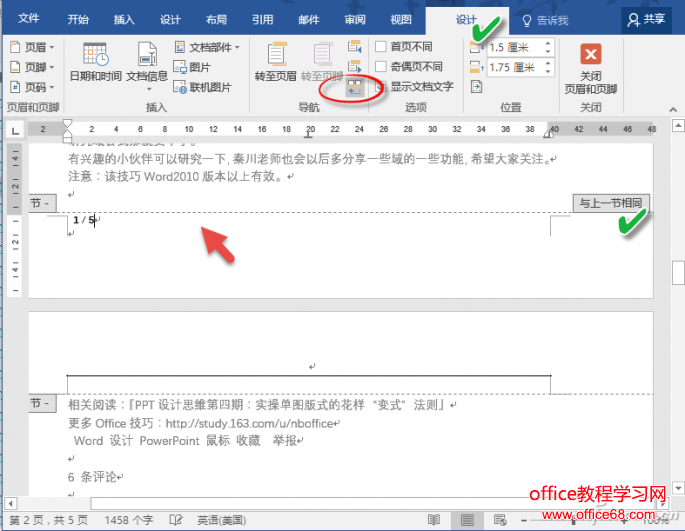The width and height of the screenshot is (685, 531).
Task: Open the 文档信息 document info dropdown
Action: point(147,66)
